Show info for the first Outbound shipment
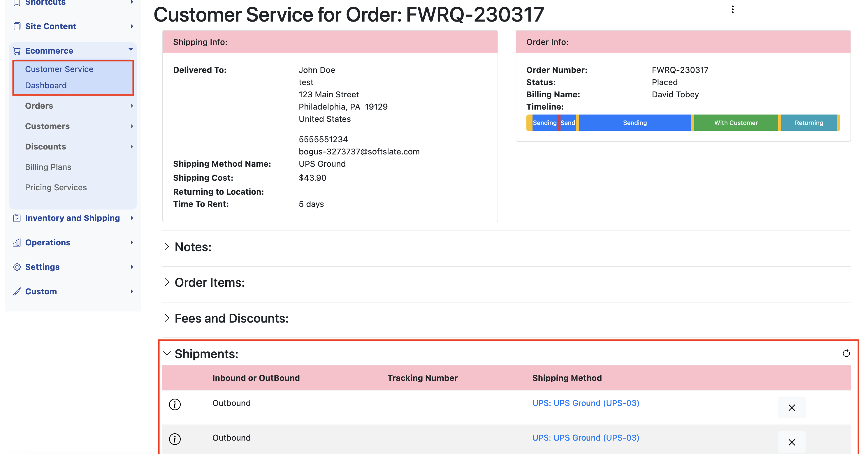 [175, 404]
